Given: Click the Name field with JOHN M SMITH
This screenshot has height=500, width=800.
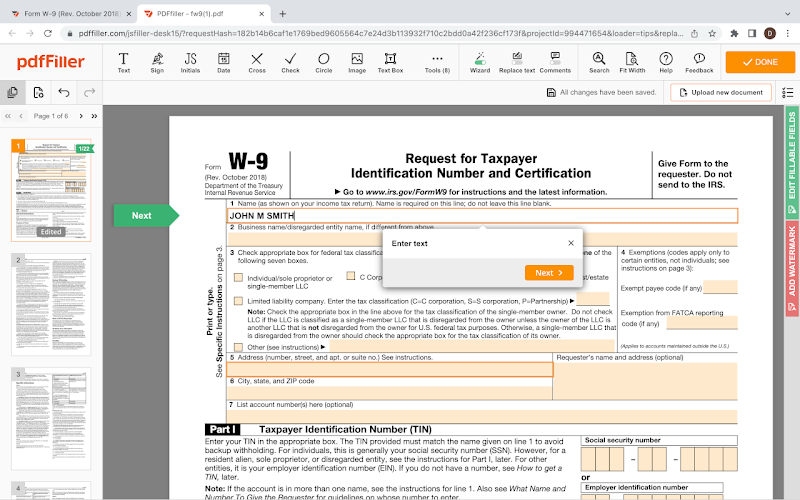Looking at the screenshot, I should pyautogui.click(x=482, y=216).
